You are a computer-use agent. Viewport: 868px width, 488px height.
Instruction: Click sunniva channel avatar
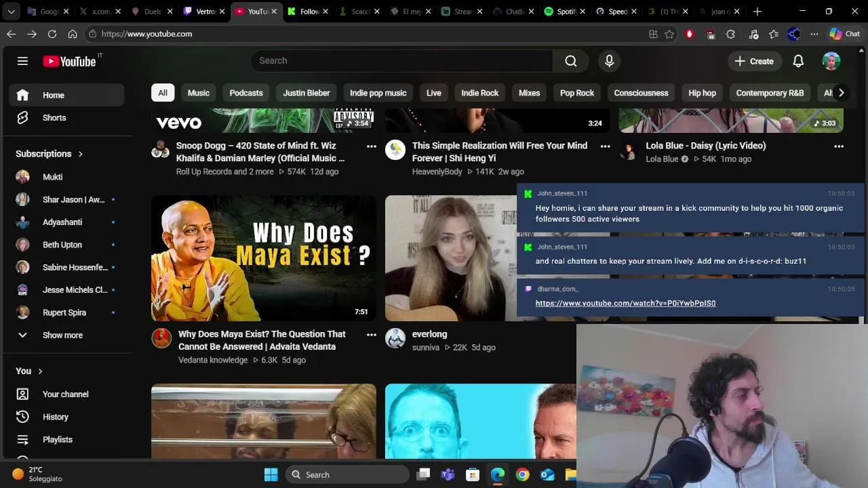click(x=395, y=338)
